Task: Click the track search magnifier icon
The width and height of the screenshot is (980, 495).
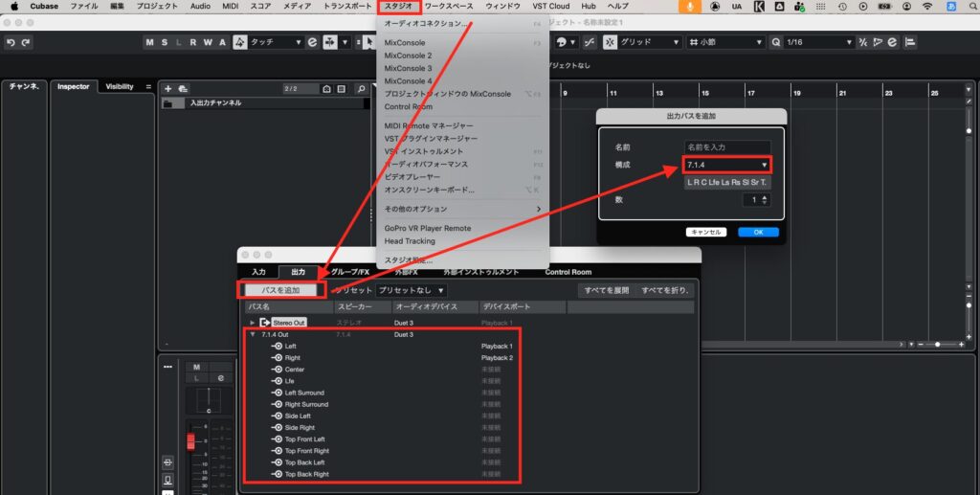Action: [x=361, y=88]
